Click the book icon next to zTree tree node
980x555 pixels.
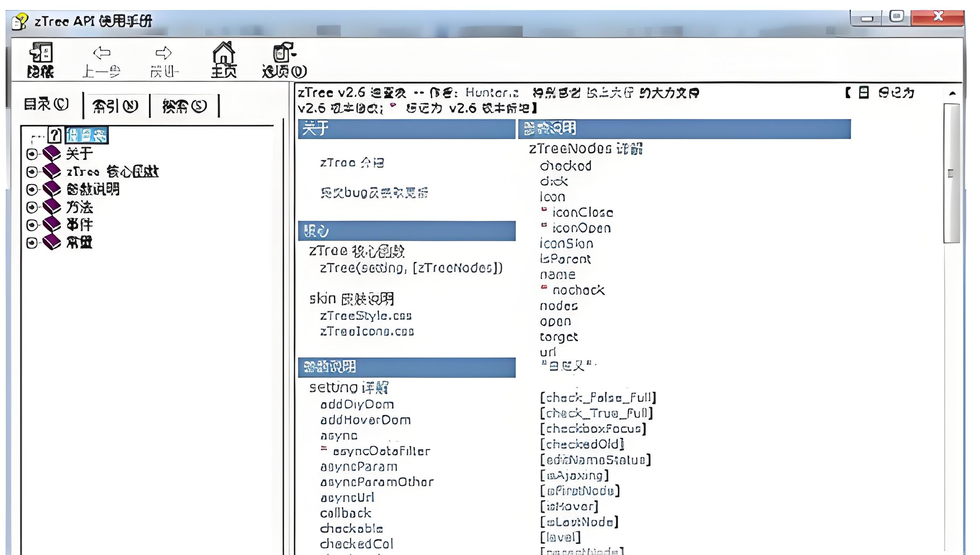tap(52, 171)
